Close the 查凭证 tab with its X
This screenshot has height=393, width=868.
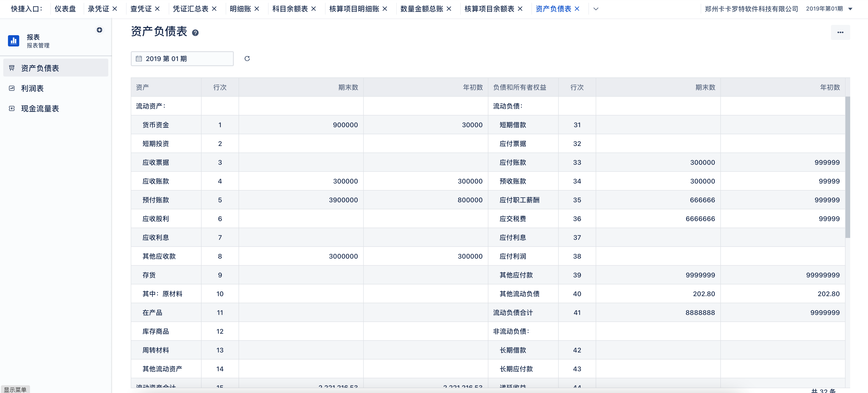coord(157,8)
